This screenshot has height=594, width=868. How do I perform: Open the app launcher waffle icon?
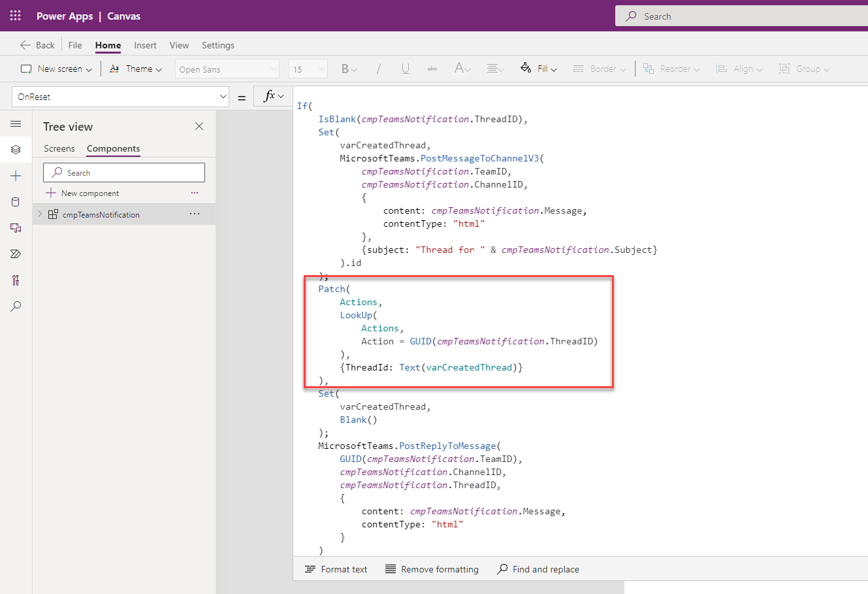16,16
